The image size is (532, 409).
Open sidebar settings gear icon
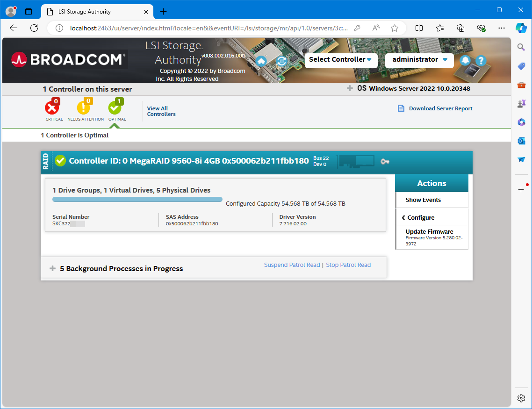[521, 398]
